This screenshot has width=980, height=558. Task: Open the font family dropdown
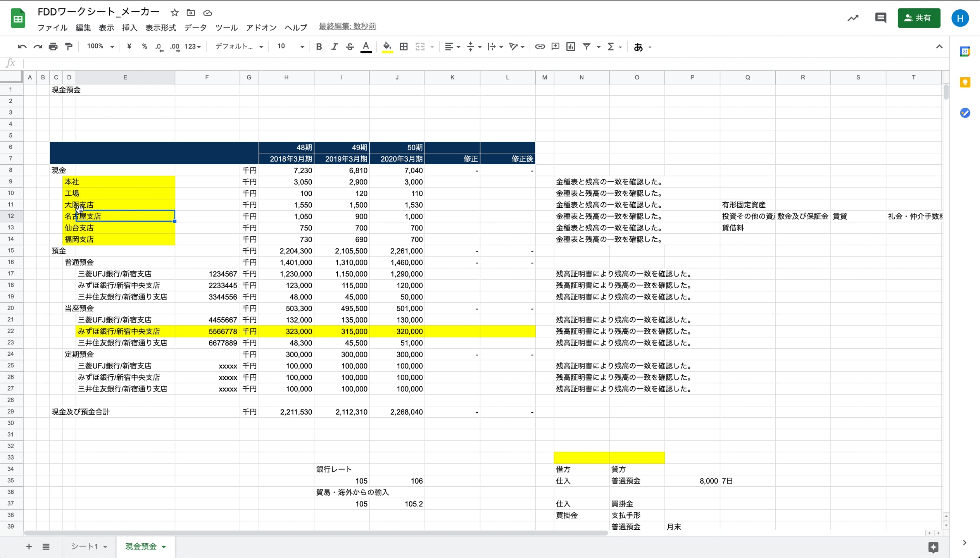pyautogui.click(x=238, y=46)
